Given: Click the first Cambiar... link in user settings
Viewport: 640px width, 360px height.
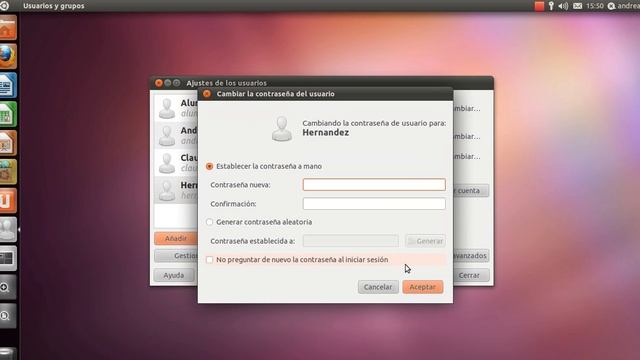Looking at the screenshot, I should click(x=467, y=109).
